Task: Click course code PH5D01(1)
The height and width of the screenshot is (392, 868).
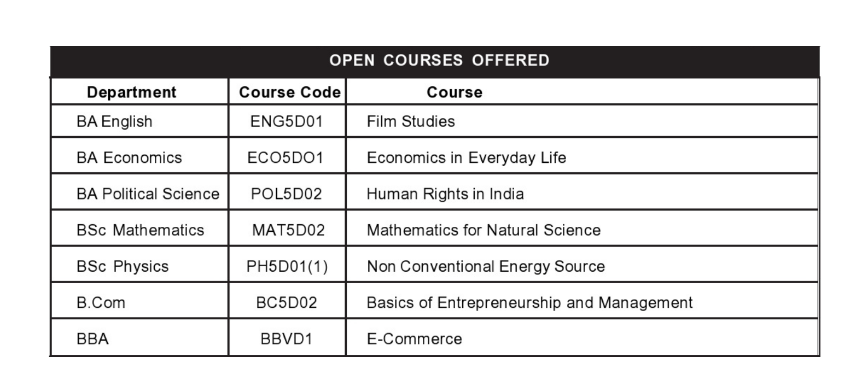Action: tap(287, 266)
